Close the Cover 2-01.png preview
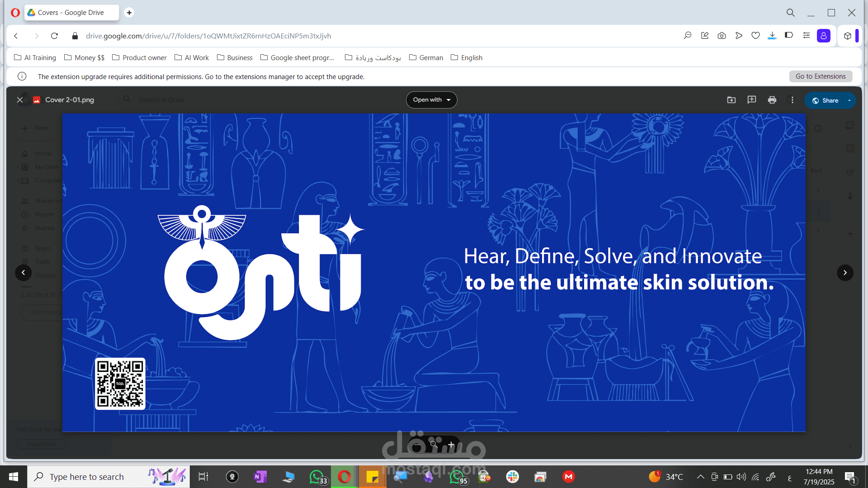This screenshot has width=868, height=488. pos(20,100)
